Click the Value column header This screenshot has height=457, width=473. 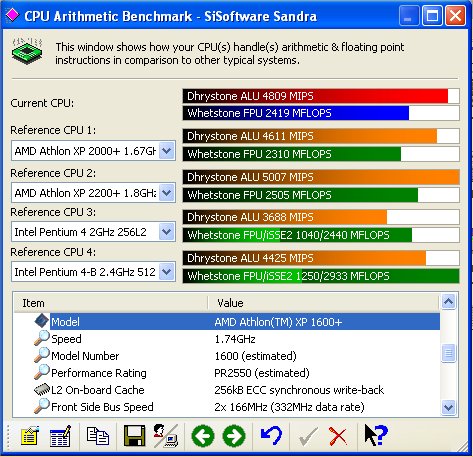tap(323, 303)
